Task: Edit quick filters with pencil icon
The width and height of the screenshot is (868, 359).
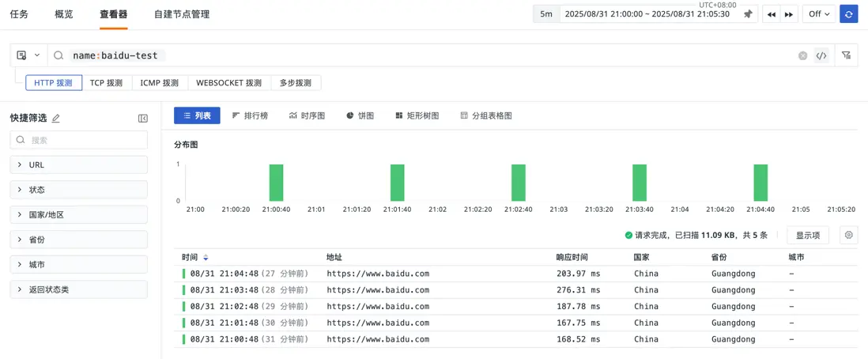Action: (x=56, y=119)
